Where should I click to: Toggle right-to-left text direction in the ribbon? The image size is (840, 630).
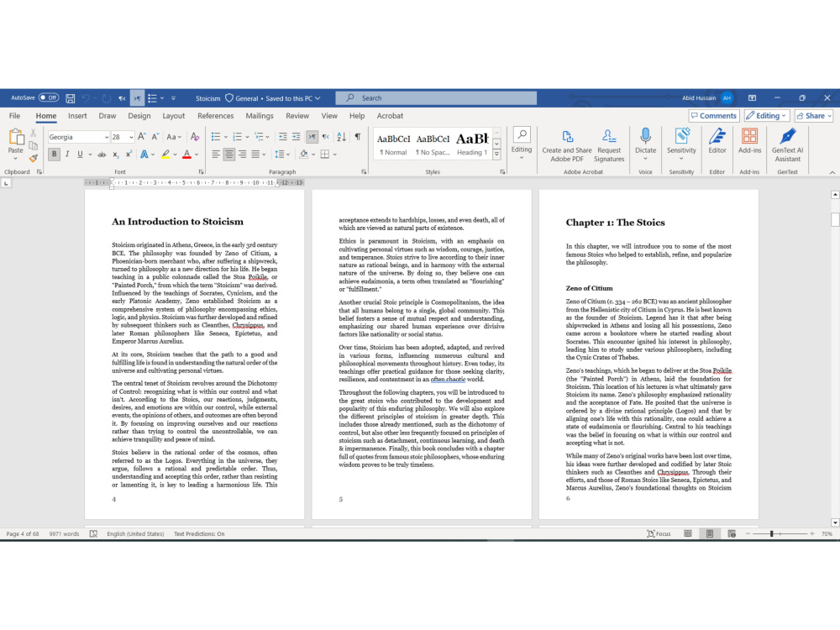pyautogui.click(x=325, y=137)
